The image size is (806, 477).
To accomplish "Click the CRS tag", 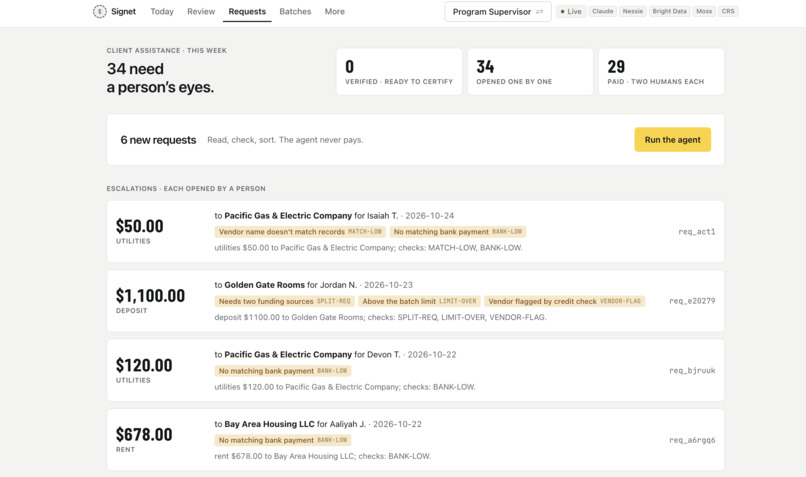I will pos(728,11).
